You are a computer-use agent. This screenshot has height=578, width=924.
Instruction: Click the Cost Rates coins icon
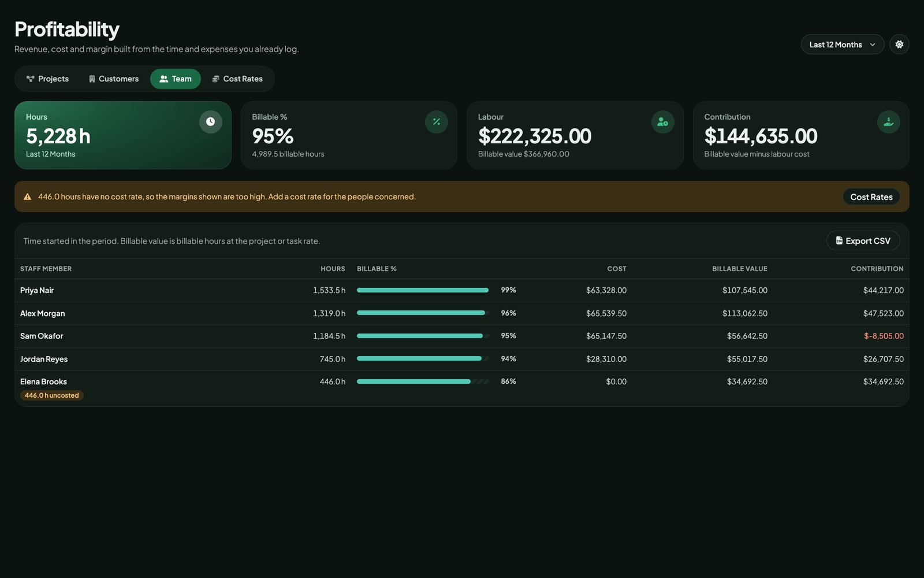[215, 79]
